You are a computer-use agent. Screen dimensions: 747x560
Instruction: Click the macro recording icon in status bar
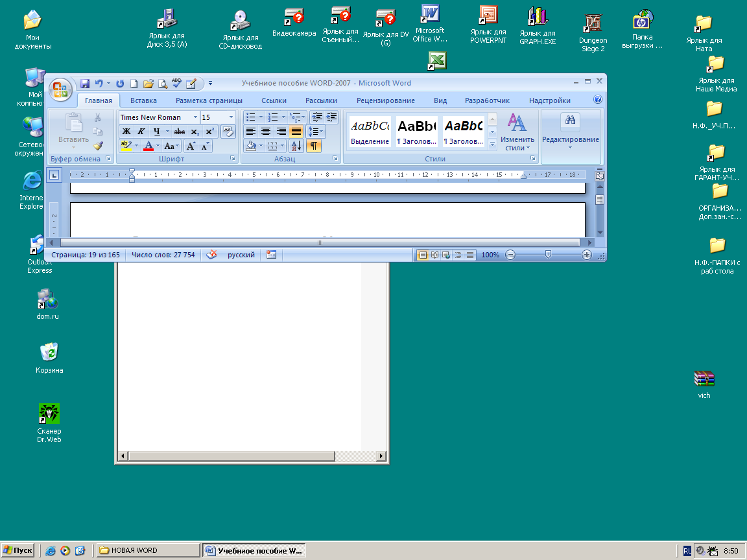(271, 255)
